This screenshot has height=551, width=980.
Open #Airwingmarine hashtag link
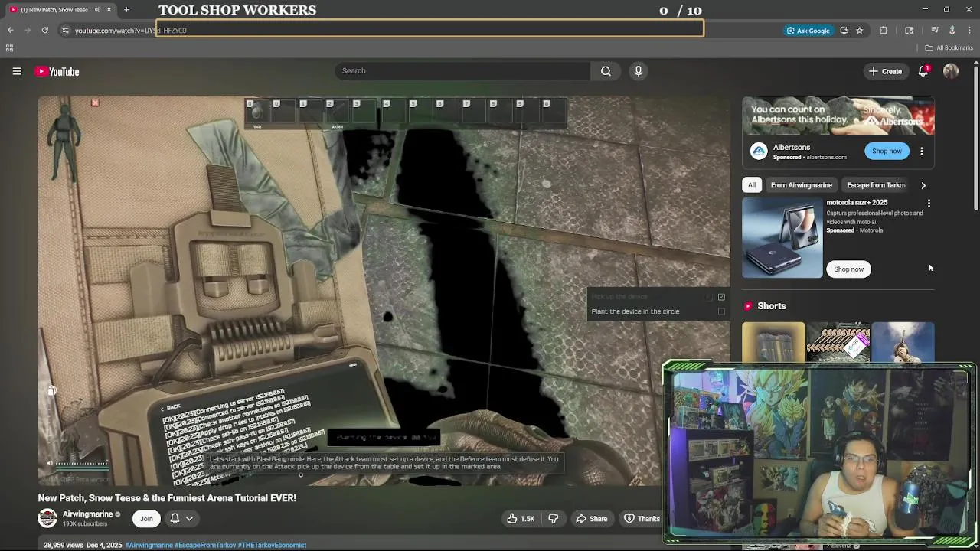coord(149,546)
